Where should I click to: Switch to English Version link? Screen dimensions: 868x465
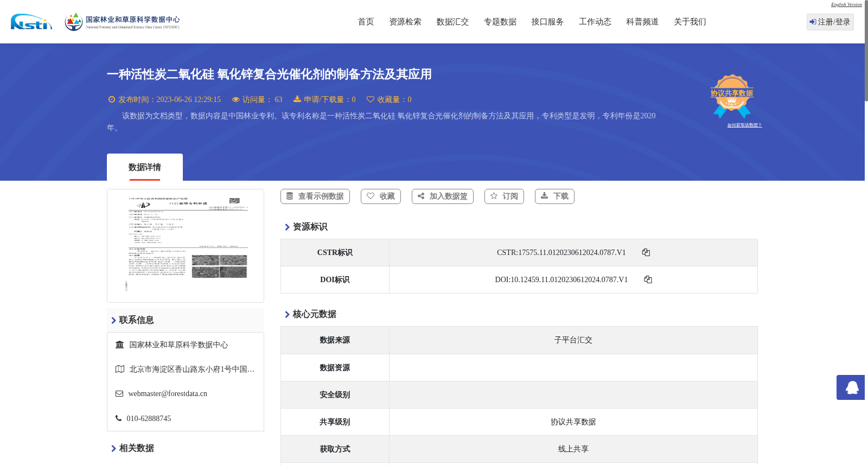pyautogui.click(x=846, y=4)
